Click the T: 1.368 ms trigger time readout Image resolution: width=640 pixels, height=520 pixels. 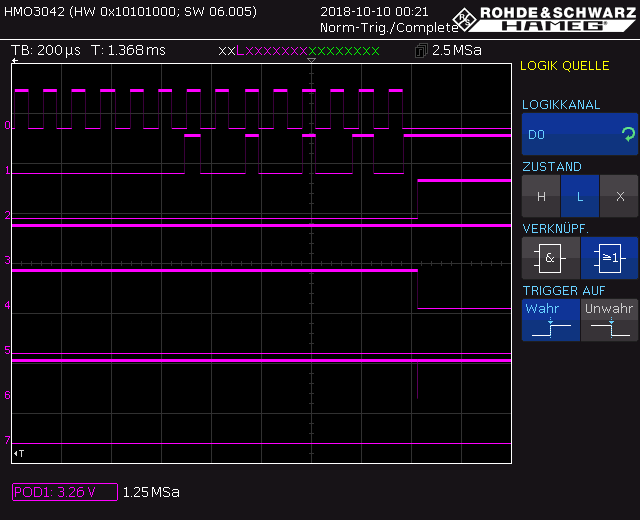tap(128, 50)
